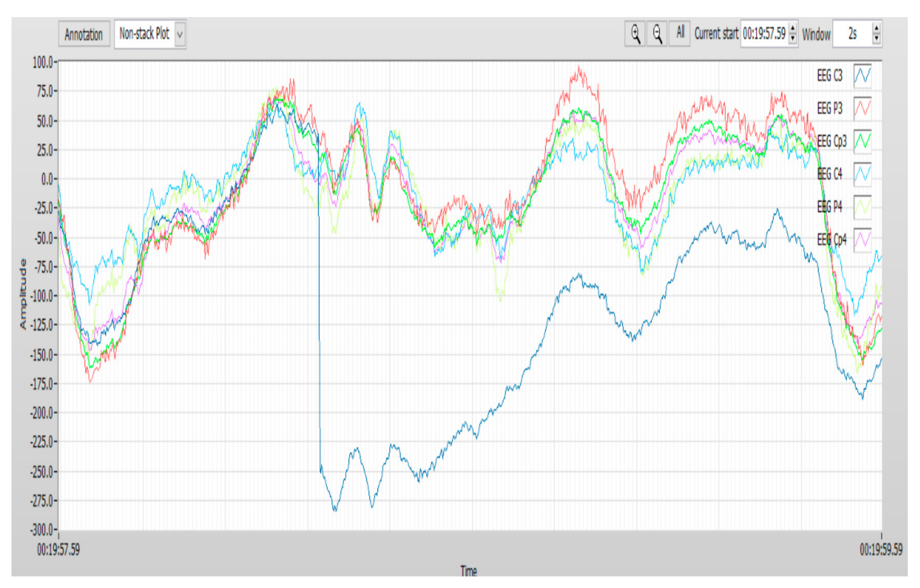Image resolution: width=920 pixels, height=588 pixels.
Task: Click the EEG C4 legend line icon
Action: click(x=863, y=174)
